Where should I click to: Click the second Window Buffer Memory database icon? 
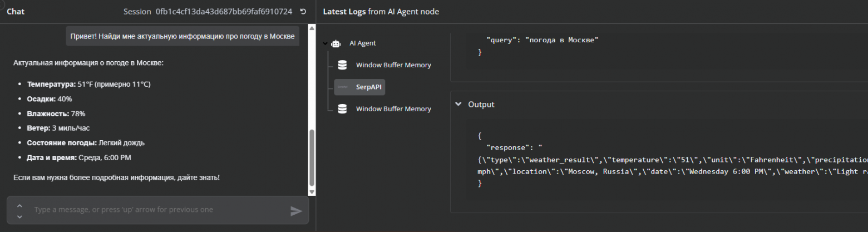coord(343,109)
